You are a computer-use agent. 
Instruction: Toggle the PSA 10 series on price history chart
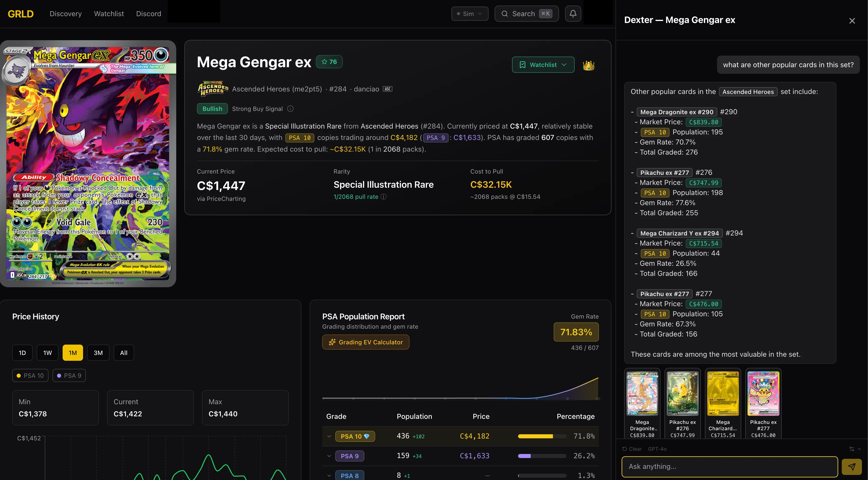(30, 375)
